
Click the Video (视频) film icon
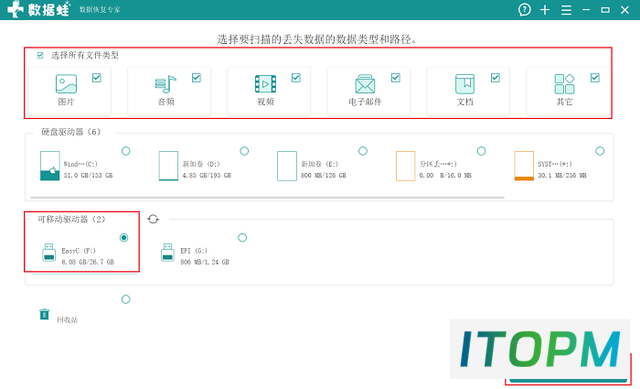coord(265,84)
